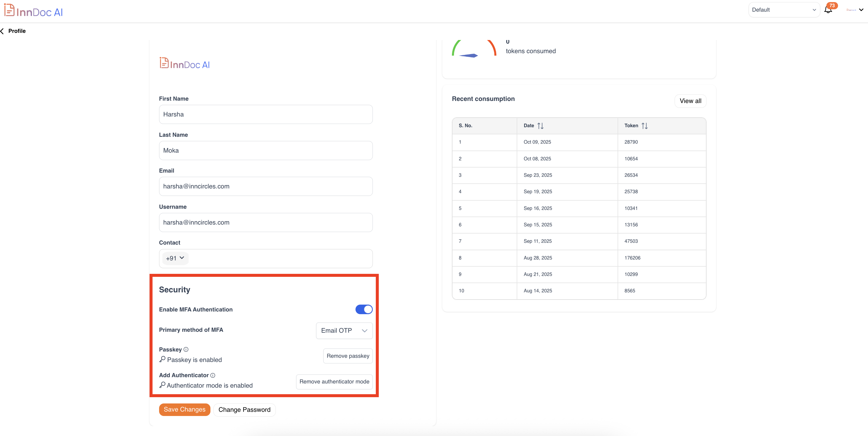This screenshot has height=436, width=868.
Task: Click the Passkey info icon
Action: pos(186,349)
